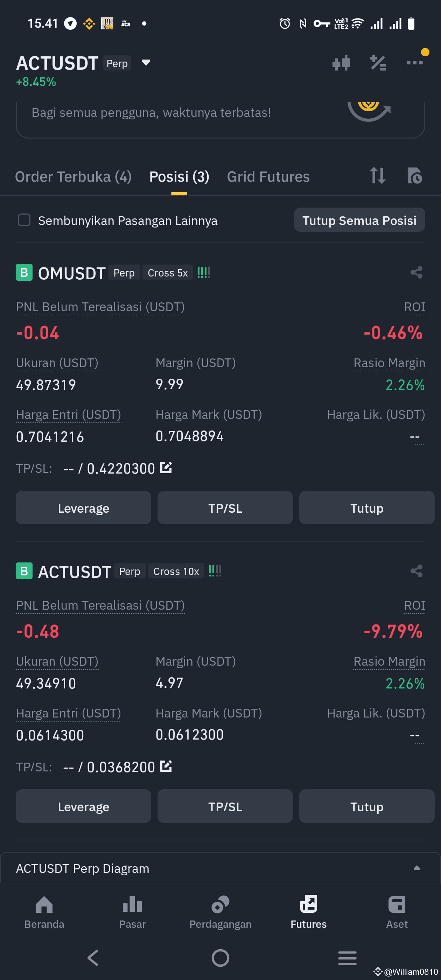
Task: Edit the OMUSDT TP/SL pencil icon
Action: [166, 468]
